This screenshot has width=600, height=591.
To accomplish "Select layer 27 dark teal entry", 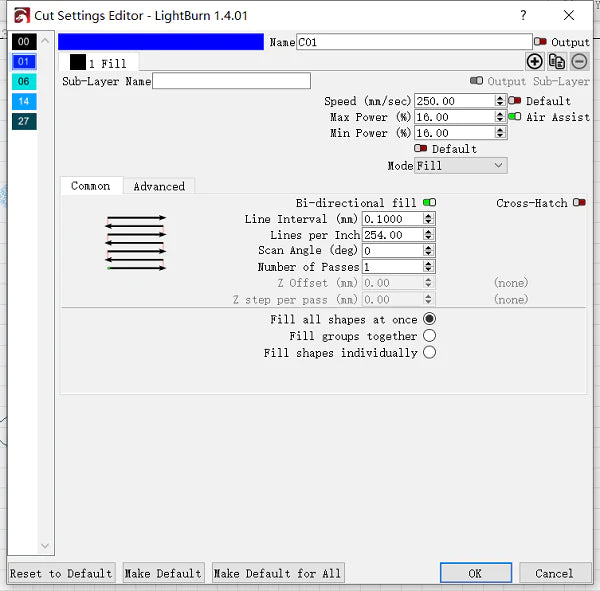I will point(24,122).
